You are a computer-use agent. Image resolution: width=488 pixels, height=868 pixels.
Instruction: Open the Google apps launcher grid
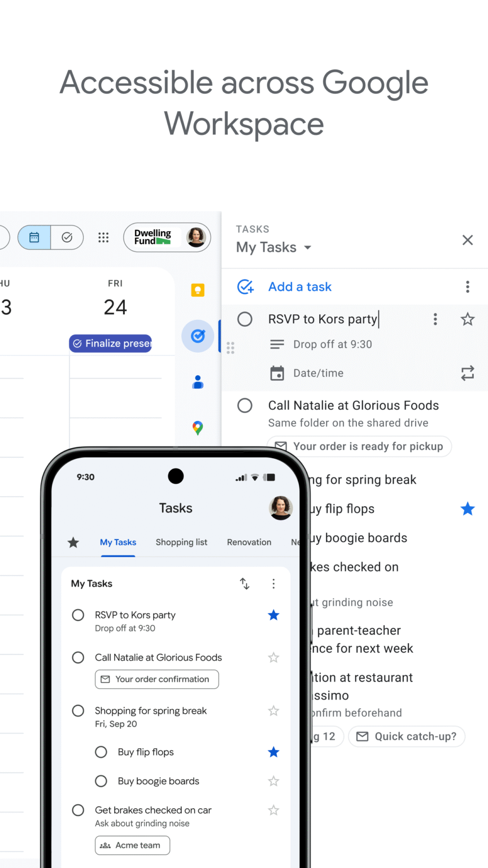[103, 237]
